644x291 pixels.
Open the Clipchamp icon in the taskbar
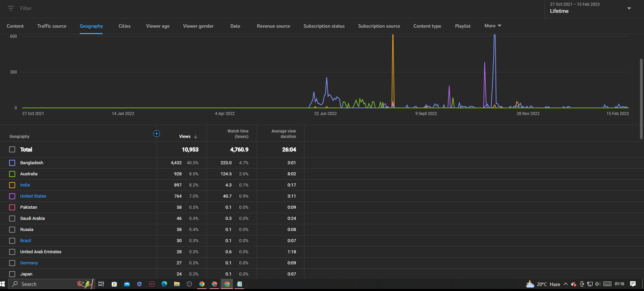tap(139, 284)
